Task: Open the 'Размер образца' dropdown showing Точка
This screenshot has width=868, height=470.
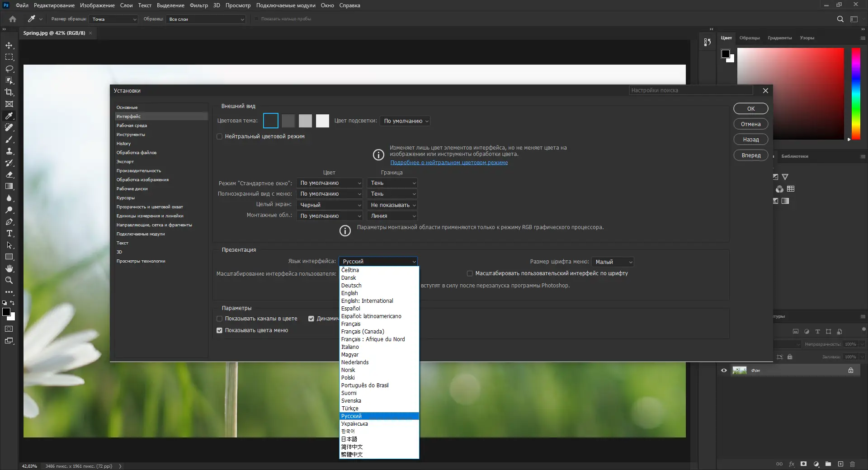Action: [x=113, y=19]
